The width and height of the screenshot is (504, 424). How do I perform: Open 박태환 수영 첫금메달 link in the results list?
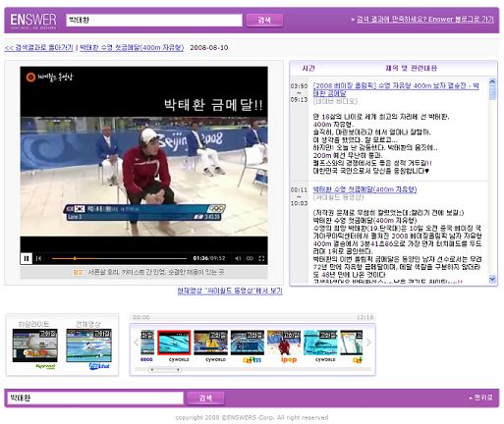pos(364,189)
